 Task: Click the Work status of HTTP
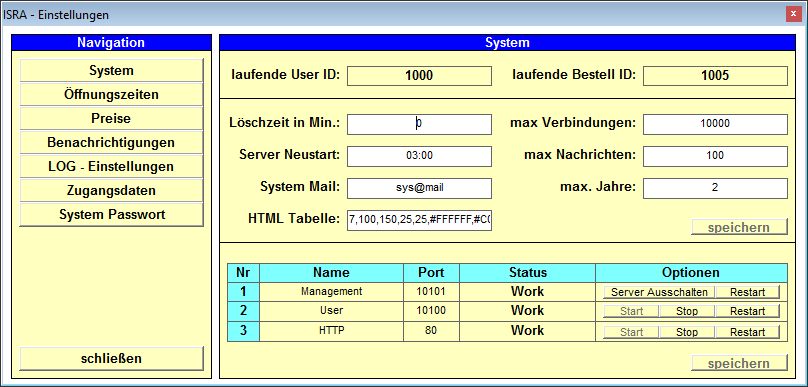coord(527,331)
